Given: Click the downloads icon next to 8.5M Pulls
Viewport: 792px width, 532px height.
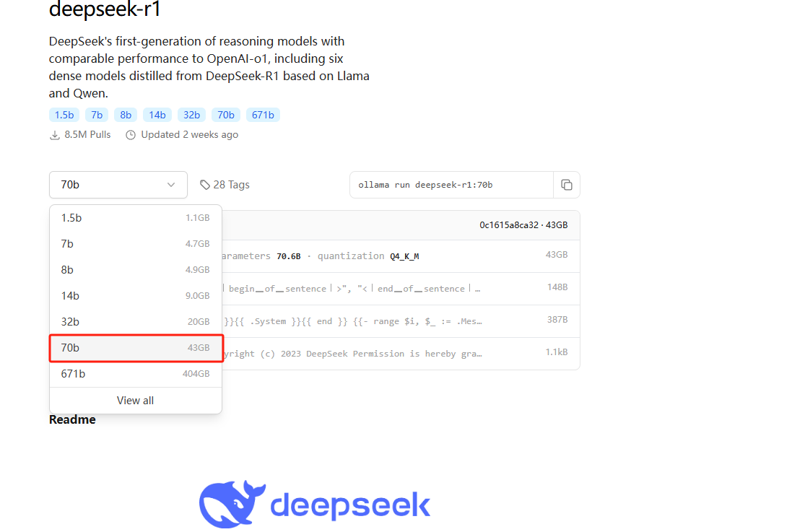Looking at the screenshot, I should pyautogui.click(x=55, y=134).
